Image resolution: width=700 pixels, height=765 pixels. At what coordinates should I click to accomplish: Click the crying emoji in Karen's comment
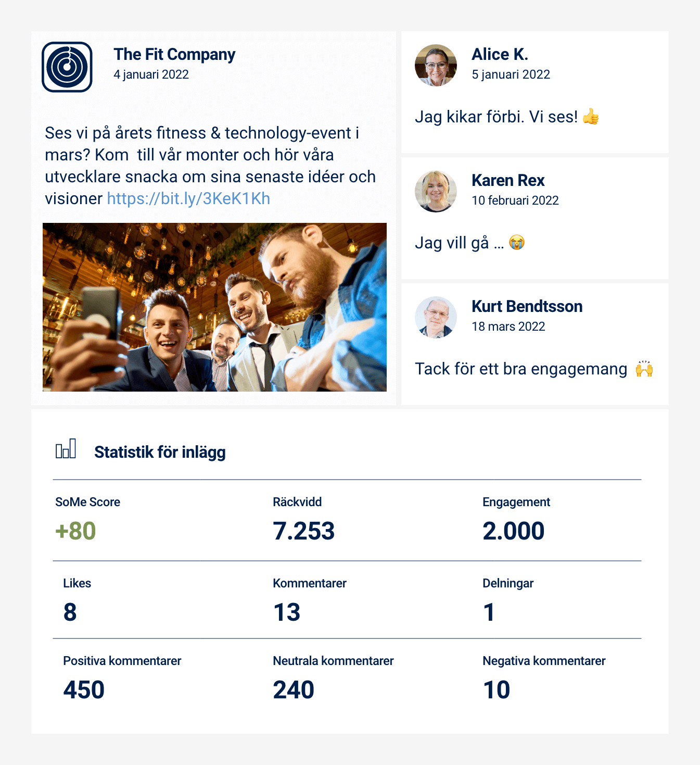coord(517,243)
